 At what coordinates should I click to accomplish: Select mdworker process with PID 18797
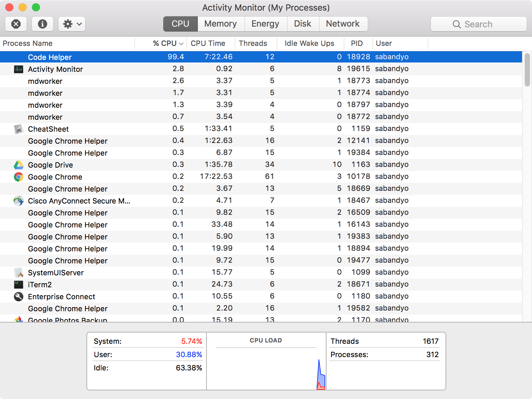tap(261, 105)
